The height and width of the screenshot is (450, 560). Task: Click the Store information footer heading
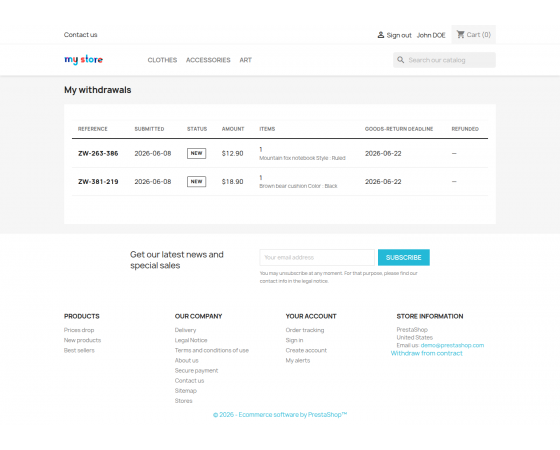pos(430,316)
